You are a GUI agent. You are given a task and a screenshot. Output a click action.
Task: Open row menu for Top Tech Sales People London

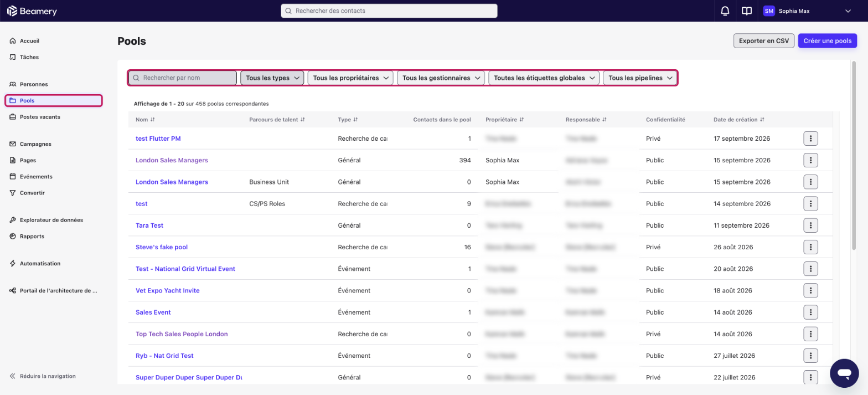(810, 334)
